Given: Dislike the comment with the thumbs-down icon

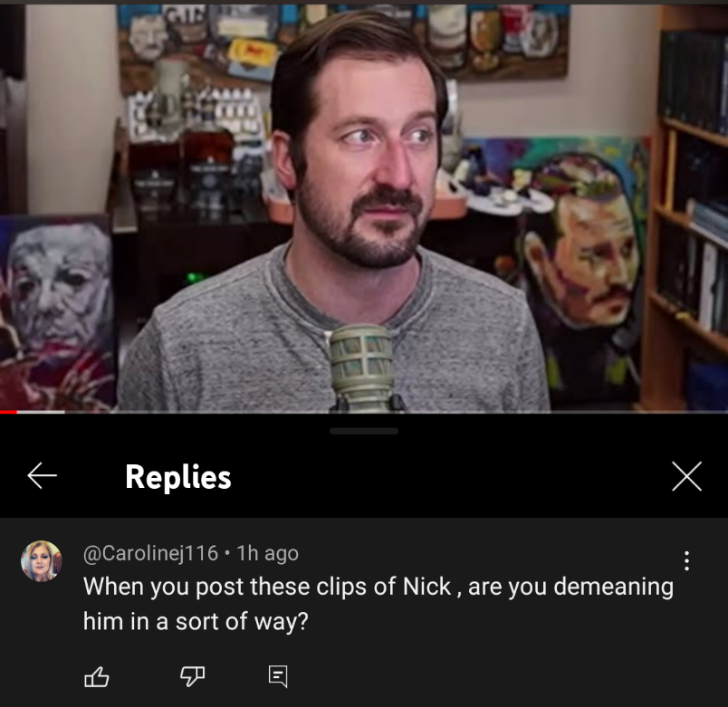Looking at the screenshot, I should [192, 677].
